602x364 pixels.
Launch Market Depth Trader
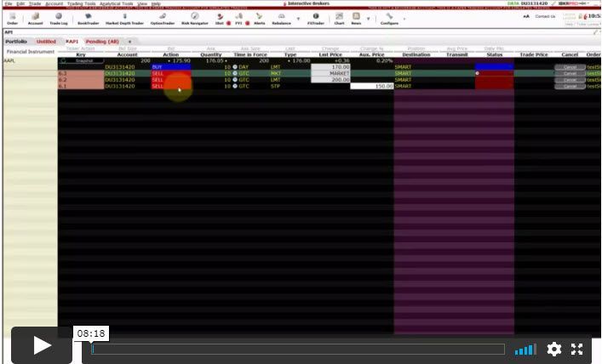124,18
